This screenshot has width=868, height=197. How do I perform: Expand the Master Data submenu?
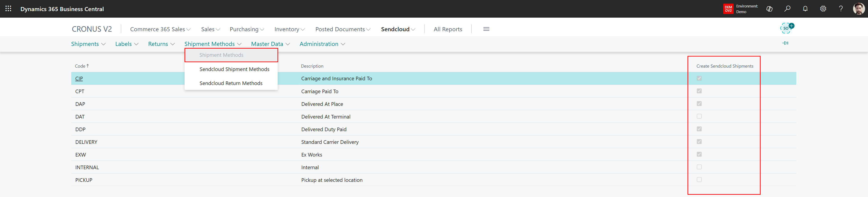tap(270, 44)
